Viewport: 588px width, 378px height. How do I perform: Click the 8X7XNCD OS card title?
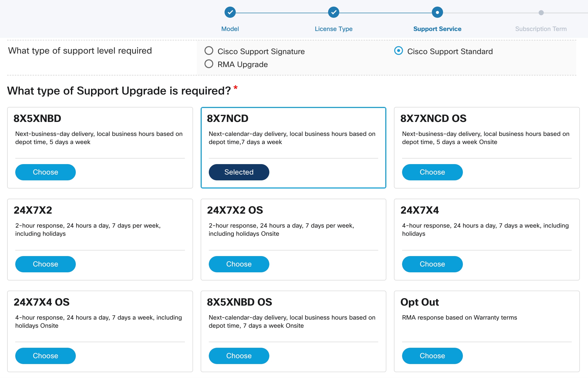point(433,119)
